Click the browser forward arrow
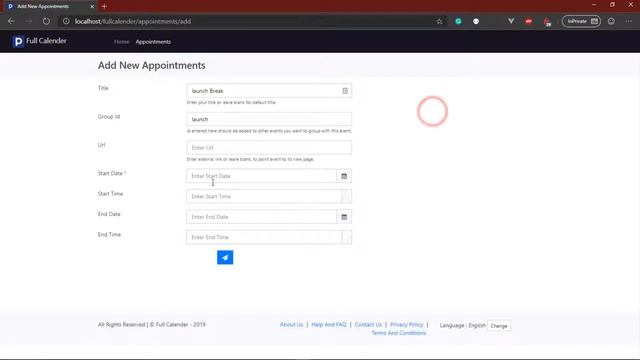This screenshot has width=640, height=360. coord(29,21)
